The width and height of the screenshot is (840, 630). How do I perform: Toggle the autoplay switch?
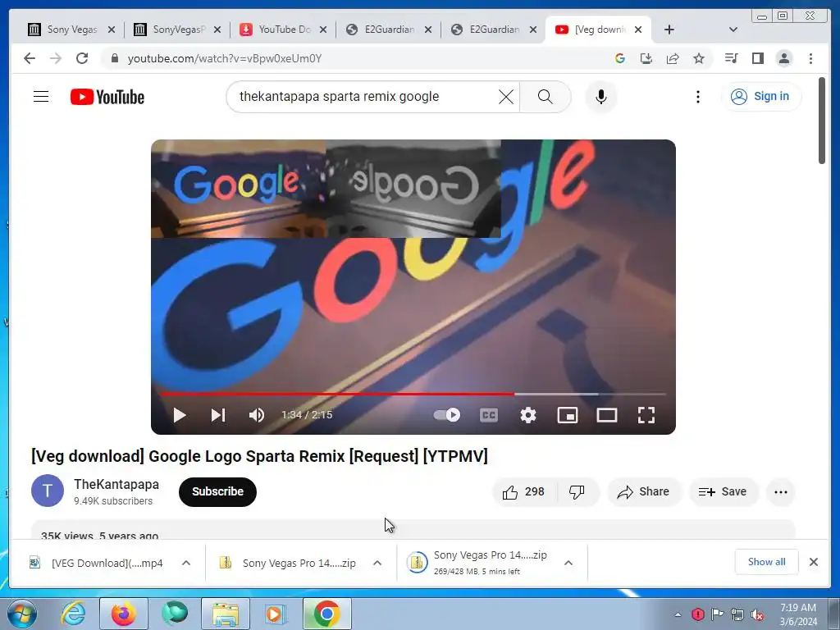coord(447,415)
